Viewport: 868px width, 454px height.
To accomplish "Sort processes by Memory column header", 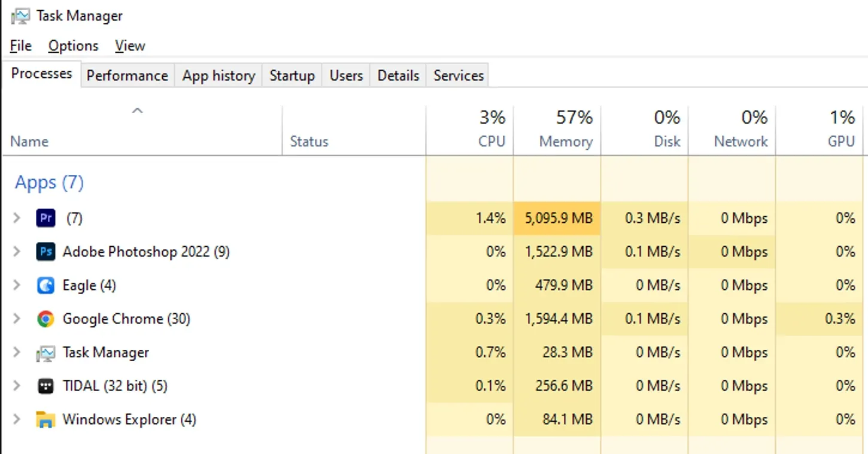I will pos(557,130).
